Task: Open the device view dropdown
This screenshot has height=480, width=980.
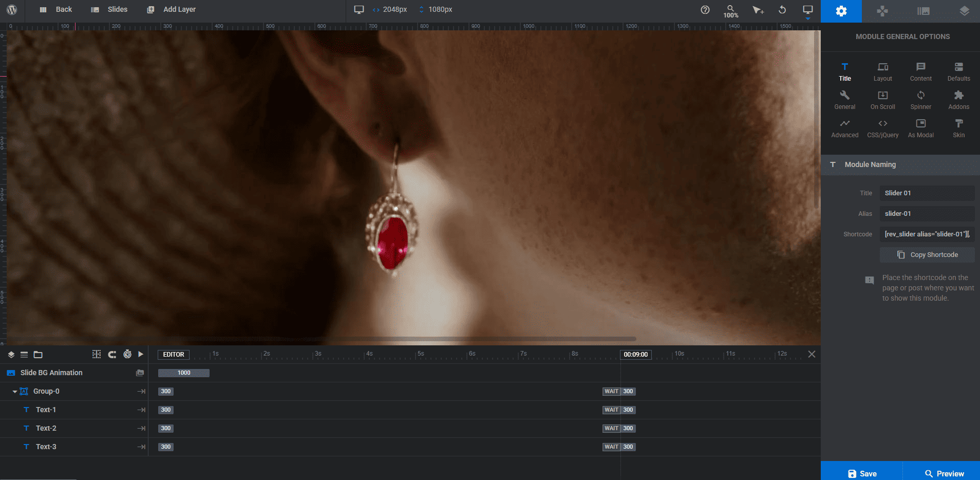Action: pyautogui.click(x=807, y=11)
